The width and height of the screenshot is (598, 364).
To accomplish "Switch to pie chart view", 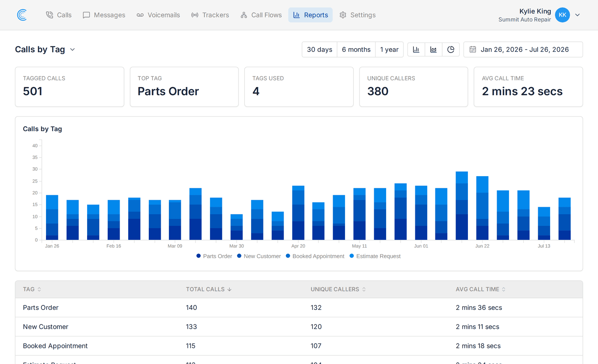I will tap(451, 49).
